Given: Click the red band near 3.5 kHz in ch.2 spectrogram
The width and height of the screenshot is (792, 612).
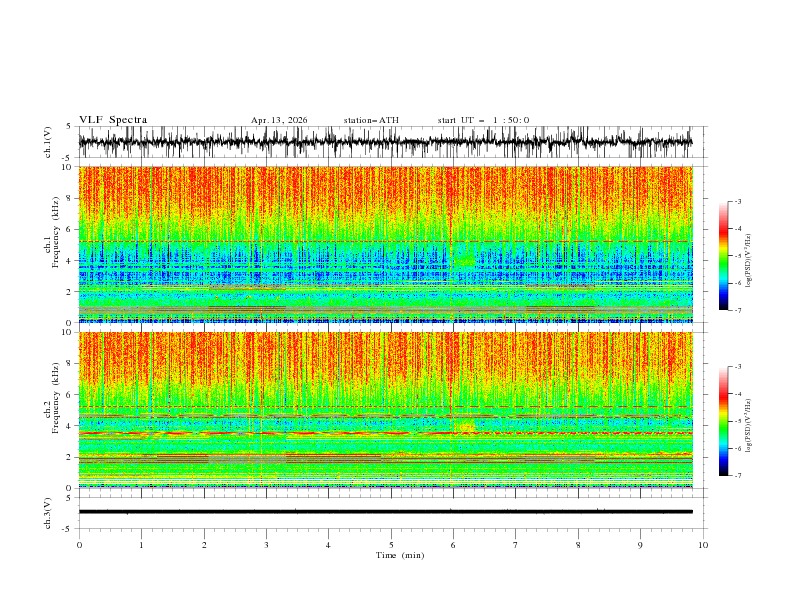Looking at the screenshot, I should pos(385,433).
